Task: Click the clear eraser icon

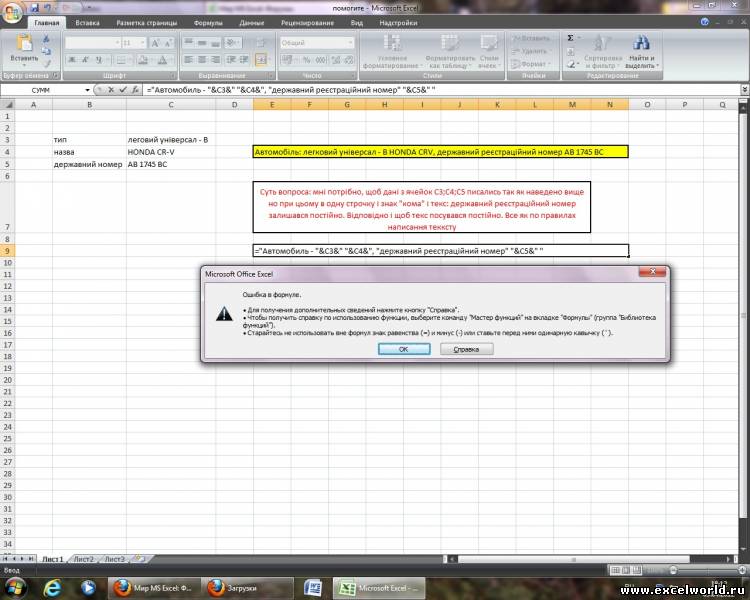Action: [x=571, y=64]
